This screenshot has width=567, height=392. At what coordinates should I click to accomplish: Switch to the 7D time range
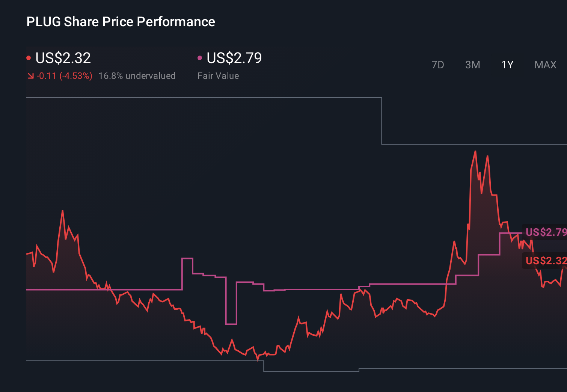438,65
